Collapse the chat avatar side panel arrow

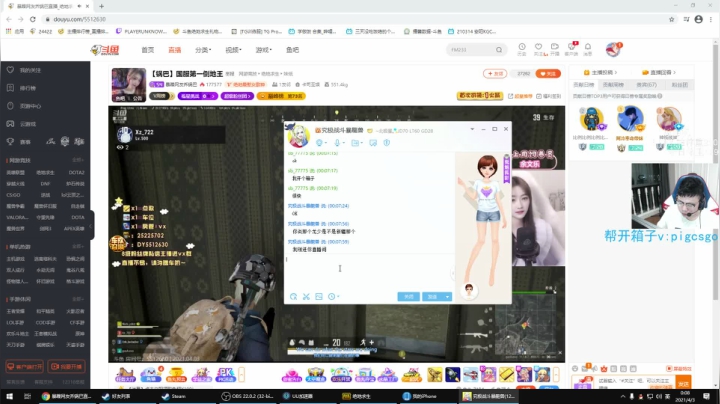click(x=453, y=274)
